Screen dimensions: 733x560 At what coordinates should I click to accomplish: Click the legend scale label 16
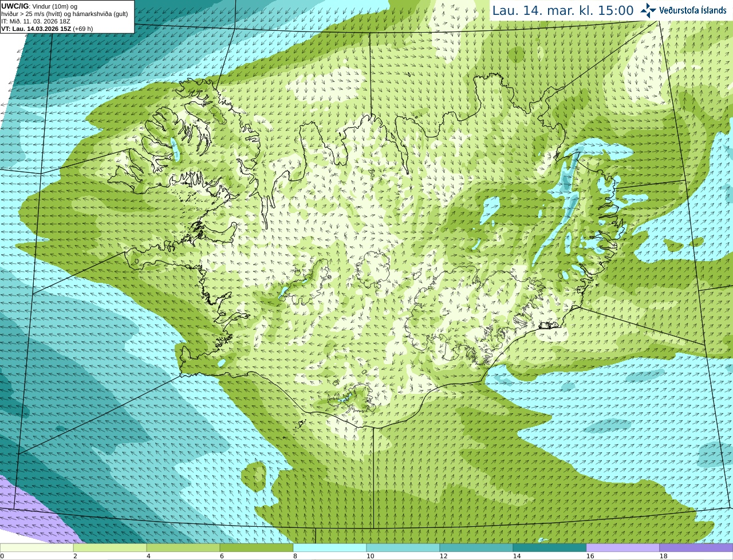(x=590, y=556)
